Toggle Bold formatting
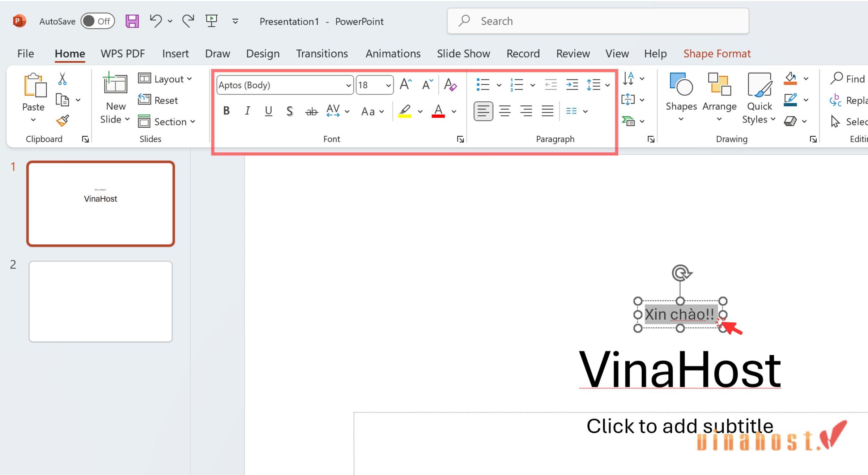Image resolution: width=868 pixels, height=475 pixels. click(x=226, y=111)
